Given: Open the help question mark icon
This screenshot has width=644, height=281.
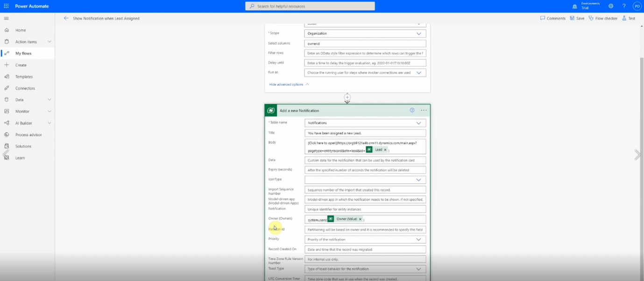Looking at the screenshot, I should tap(624, 6).
